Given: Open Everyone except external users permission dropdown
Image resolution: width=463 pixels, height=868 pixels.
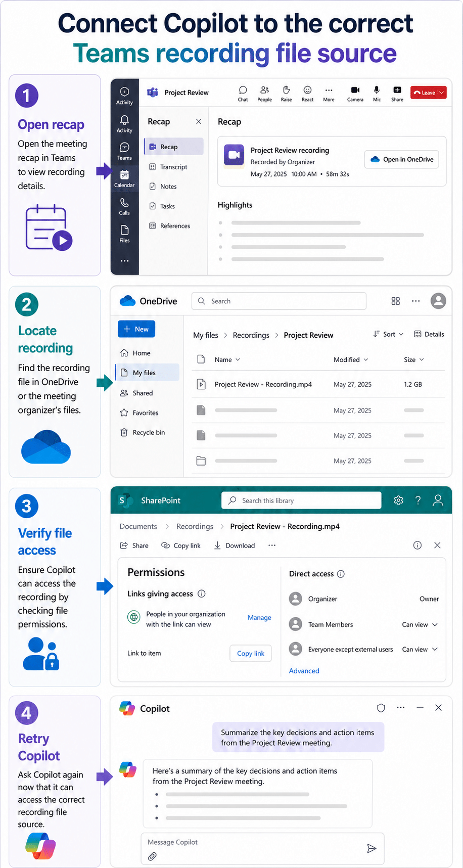Looking at the screenshot, I should point(420,649).
